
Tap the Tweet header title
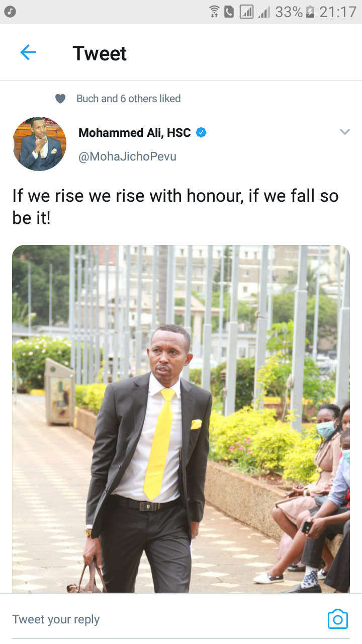pyautogui.click(x=100, y=53)
